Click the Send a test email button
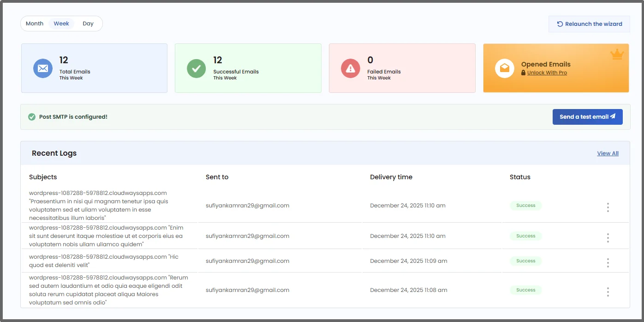The width and height of the screenshot is (644, 322). [x=587, y=116]
